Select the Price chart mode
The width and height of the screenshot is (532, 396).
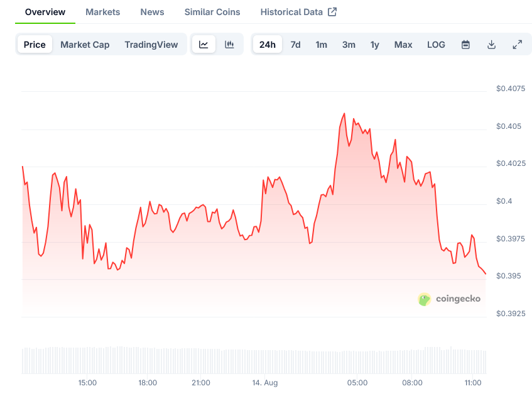[35, 45]
